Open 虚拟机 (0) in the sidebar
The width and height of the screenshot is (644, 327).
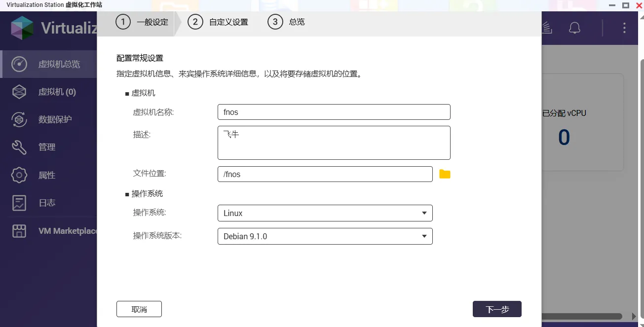[48, 92]
